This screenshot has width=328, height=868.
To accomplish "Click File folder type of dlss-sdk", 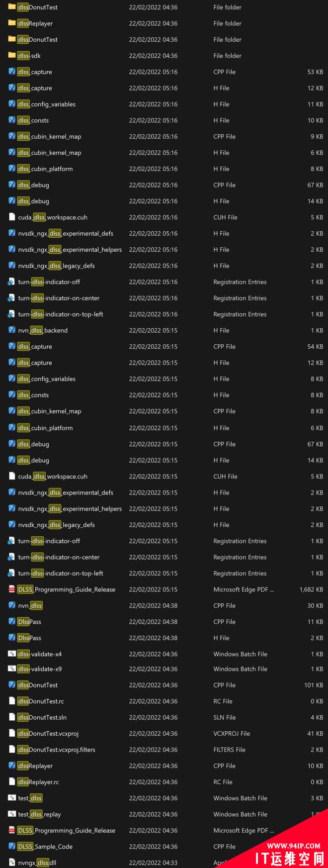I will [227, 56].
